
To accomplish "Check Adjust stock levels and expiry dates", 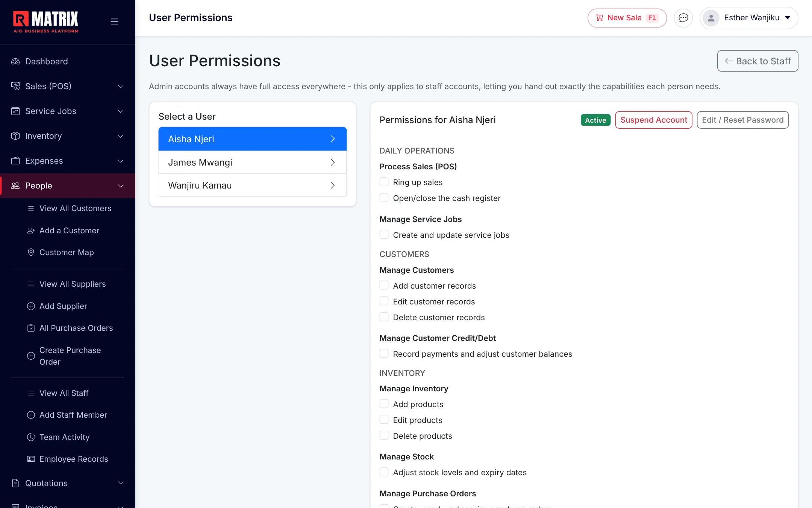I will pos(384,472).
